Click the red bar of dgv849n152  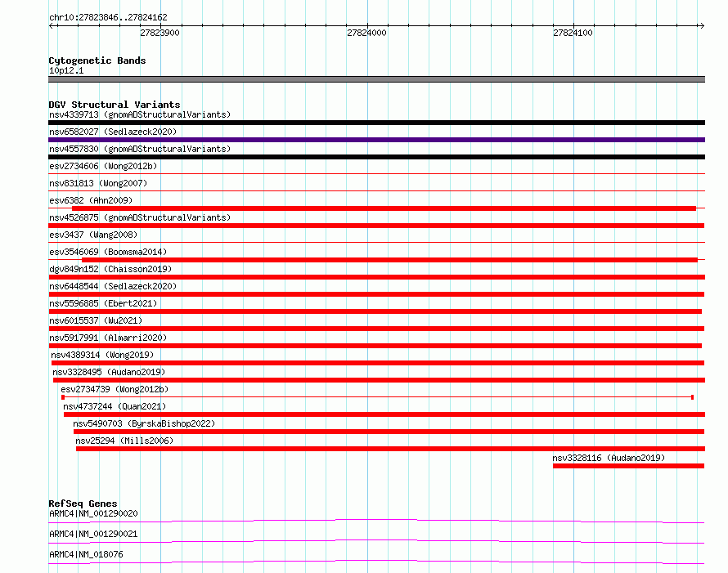tap(376, 277)
